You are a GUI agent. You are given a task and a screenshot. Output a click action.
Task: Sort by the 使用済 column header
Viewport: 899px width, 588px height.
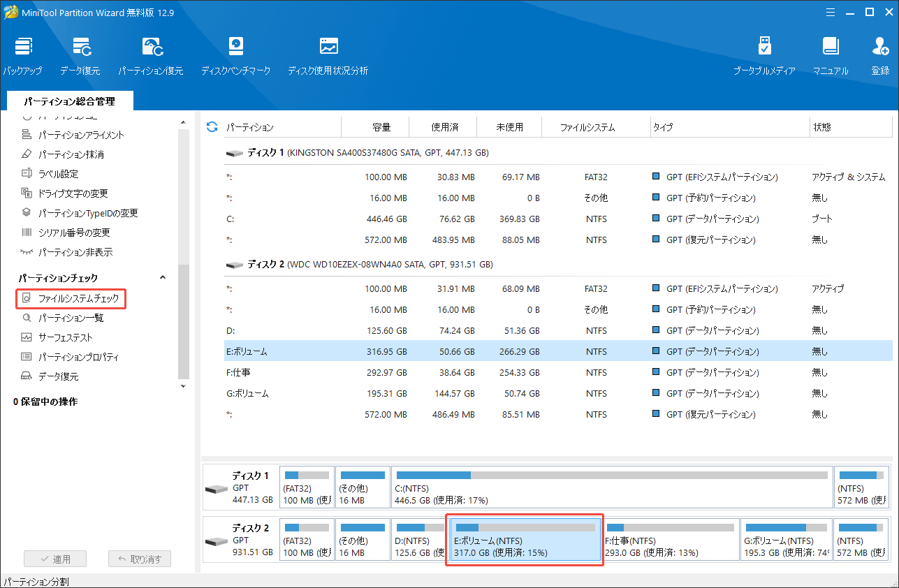click(x=444, y=127)
